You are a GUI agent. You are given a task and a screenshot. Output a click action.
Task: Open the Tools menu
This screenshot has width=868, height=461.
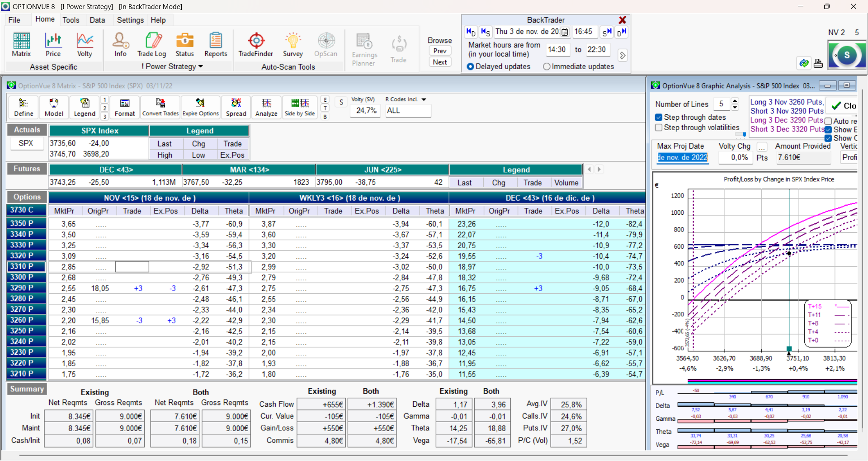click(71, 20)
